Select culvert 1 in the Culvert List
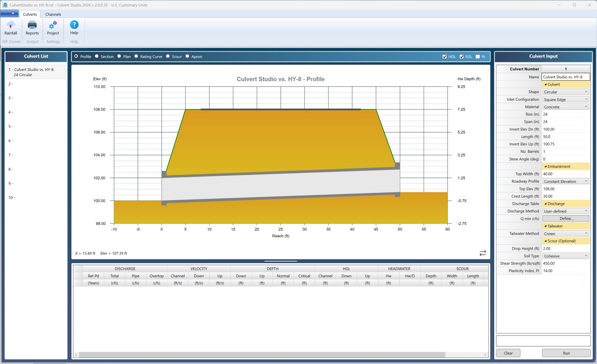The width and height of the screenshot is (597, 364). coord(36,72)
